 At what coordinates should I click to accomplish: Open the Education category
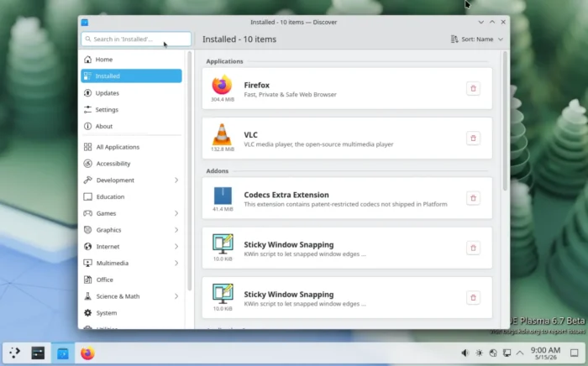(x=131, y=196)
